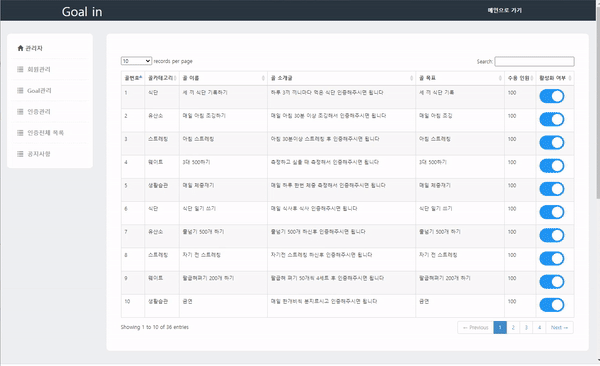This screenshot has height=366, width=600.
Task: Click category cell '식단' in row 1
Action: click(153, 93)
